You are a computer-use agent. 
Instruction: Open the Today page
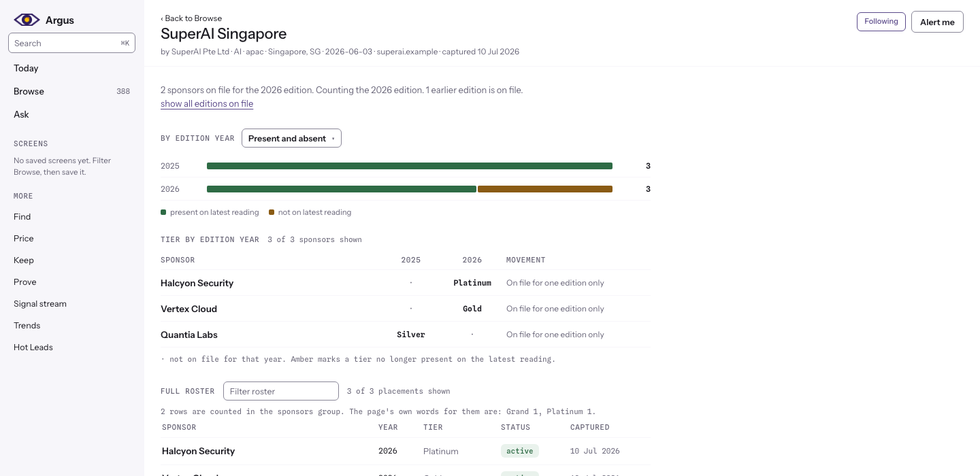point(26,68)
